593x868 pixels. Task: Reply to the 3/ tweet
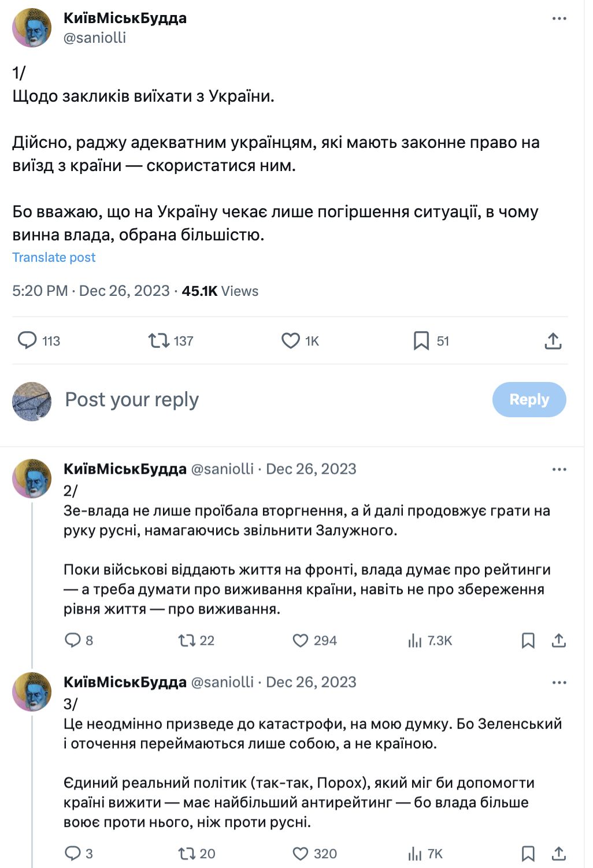73,852
